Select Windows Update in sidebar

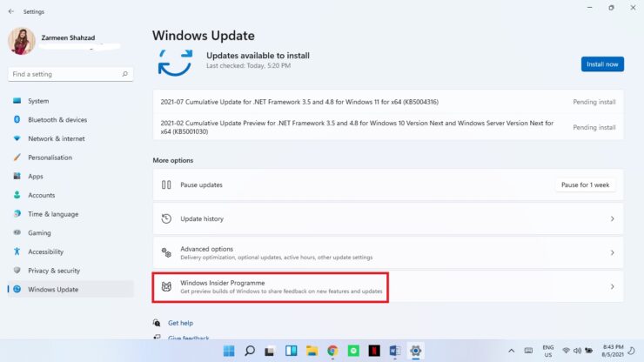[70, 289]
